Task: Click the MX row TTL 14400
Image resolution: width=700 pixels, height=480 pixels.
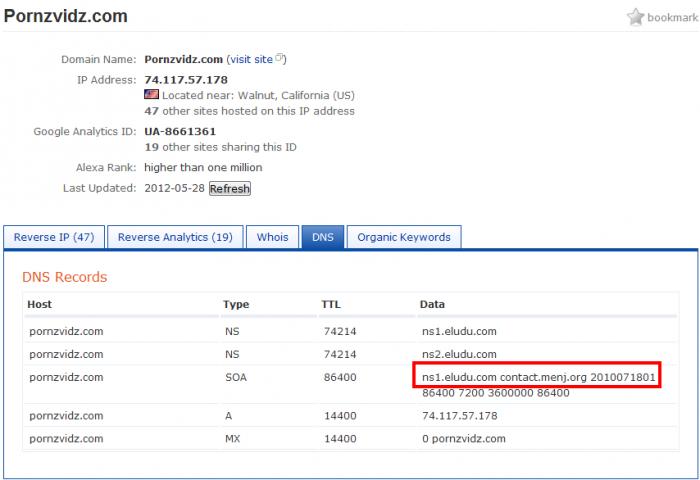Action: [x=340, y=439]
